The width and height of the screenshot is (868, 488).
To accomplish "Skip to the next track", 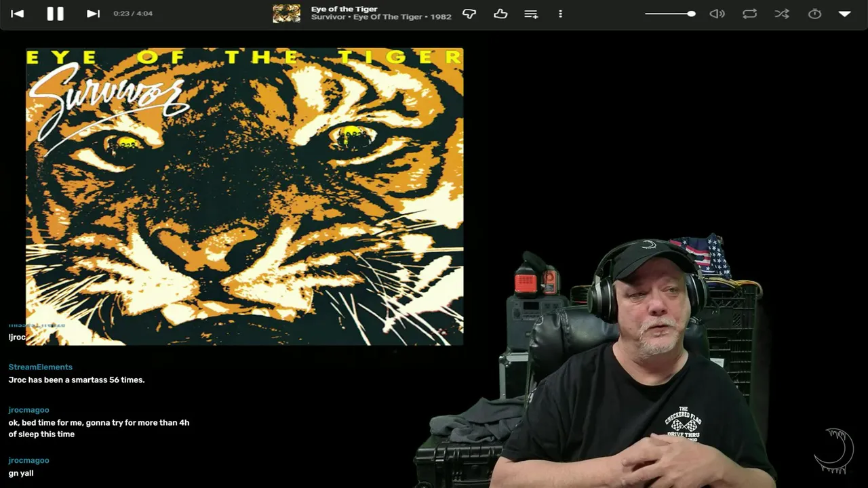I will [93, 14].
